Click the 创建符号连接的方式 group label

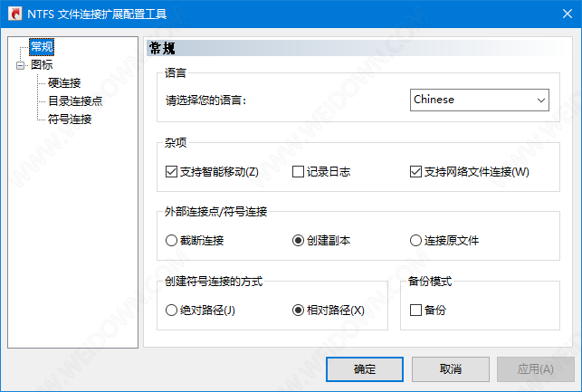214,282
